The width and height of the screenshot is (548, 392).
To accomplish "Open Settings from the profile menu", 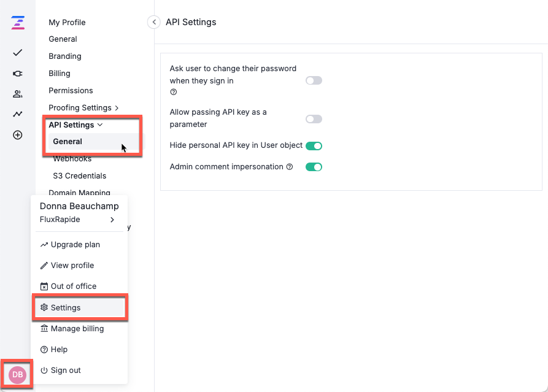I will [x=66, y=307].
